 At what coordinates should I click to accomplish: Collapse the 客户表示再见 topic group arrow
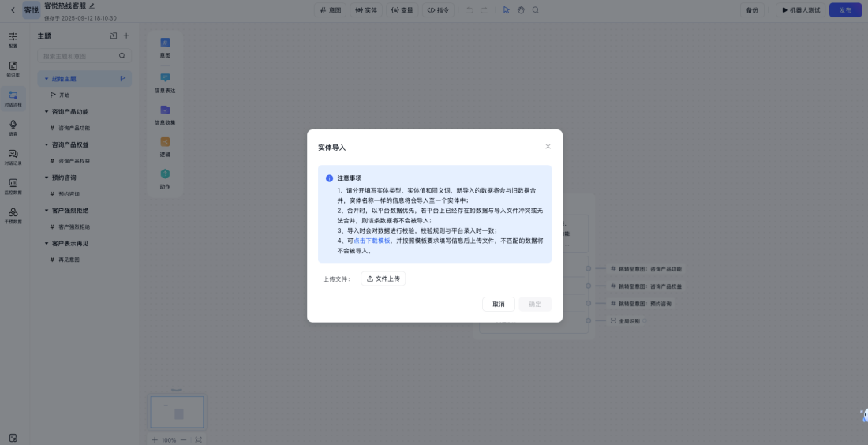click(x=47, y=244)
